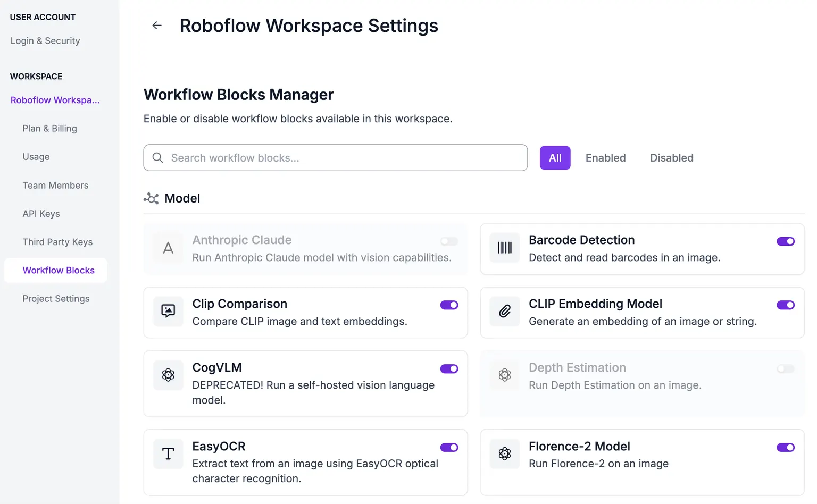
Task: Open Project Settings from sidebar
Action: click(56, 299)
